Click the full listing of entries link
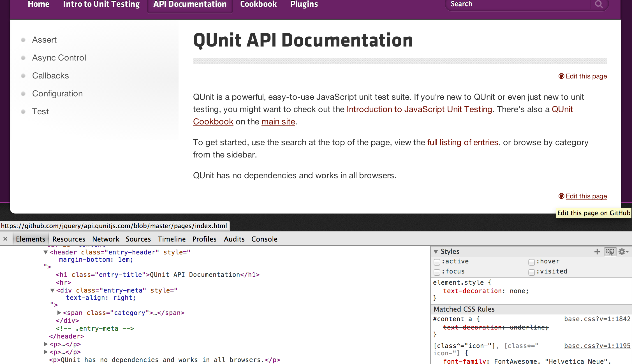 (x=462, y=142)
